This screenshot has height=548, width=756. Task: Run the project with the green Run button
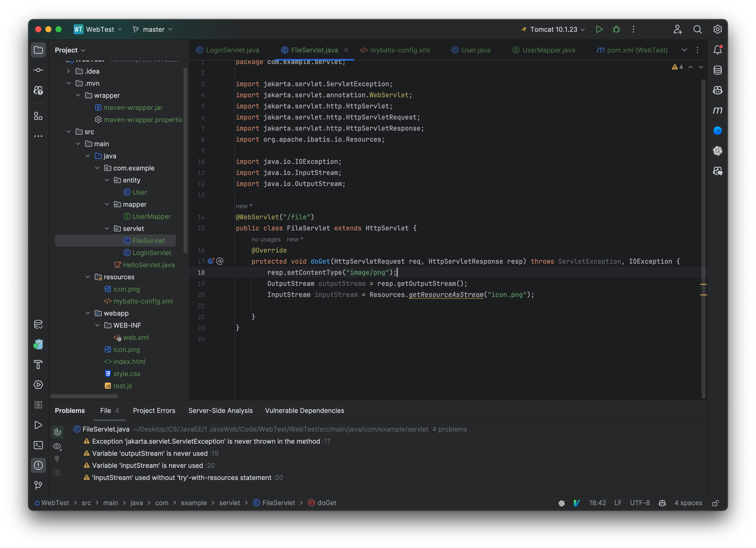click(599, 29)
